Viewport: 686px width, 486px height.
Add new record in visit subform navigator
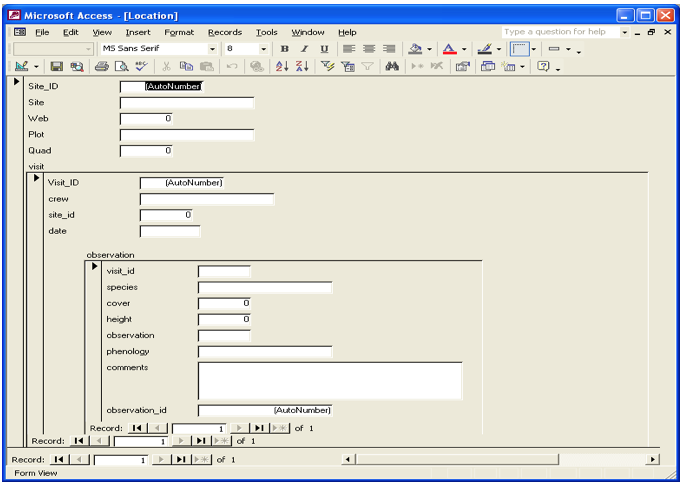tap(221, 441)
